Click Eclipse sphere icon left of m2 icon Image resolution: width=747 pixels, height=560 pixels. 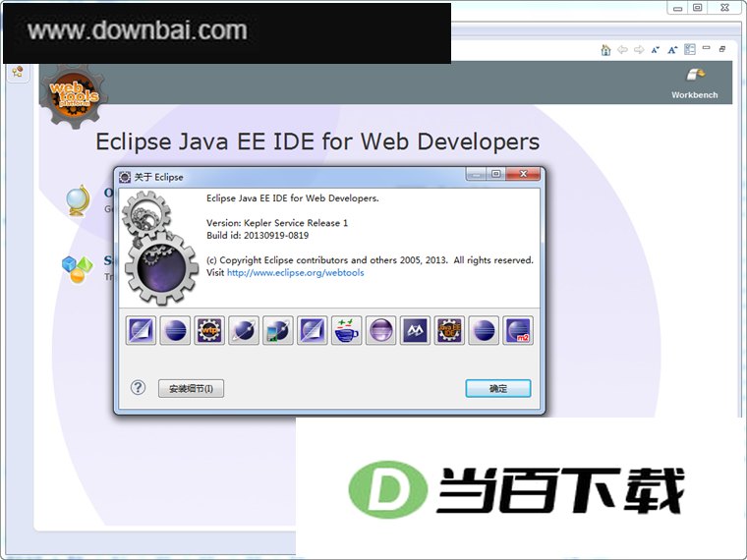coord(484,330)
